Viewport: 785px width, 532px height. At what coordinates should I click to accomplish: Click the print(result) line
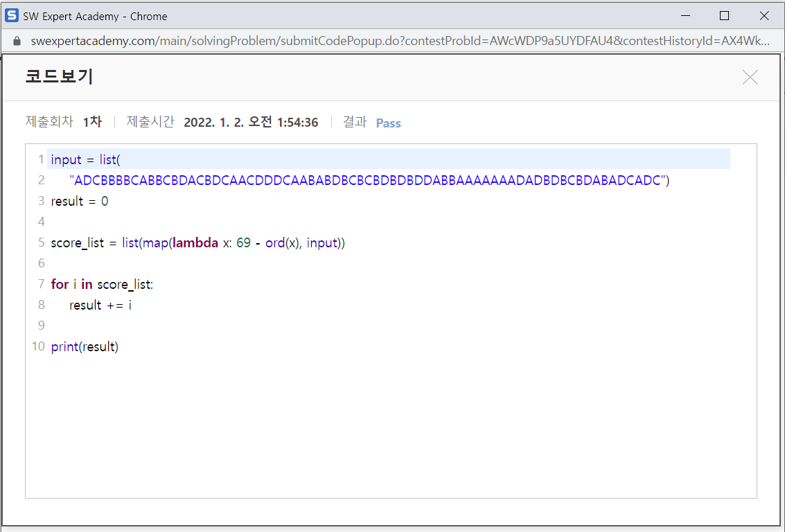85,346
